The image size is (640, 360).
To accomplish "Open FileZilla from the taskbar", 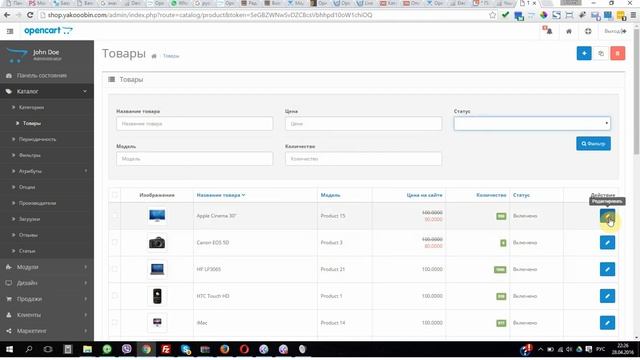I will point(166,349).
